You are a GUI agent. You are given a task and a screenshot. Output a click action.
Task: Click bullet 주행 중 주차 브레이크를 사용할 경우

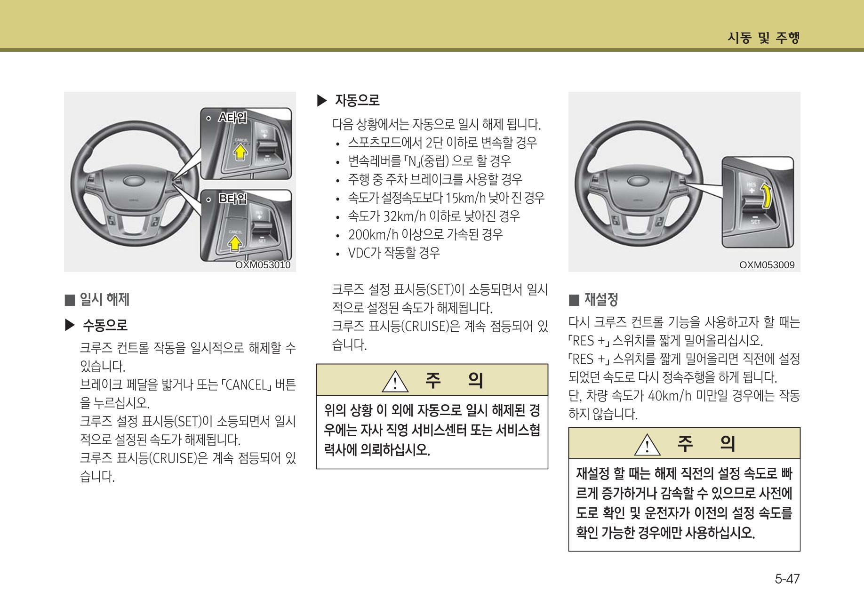coord(435,179)
